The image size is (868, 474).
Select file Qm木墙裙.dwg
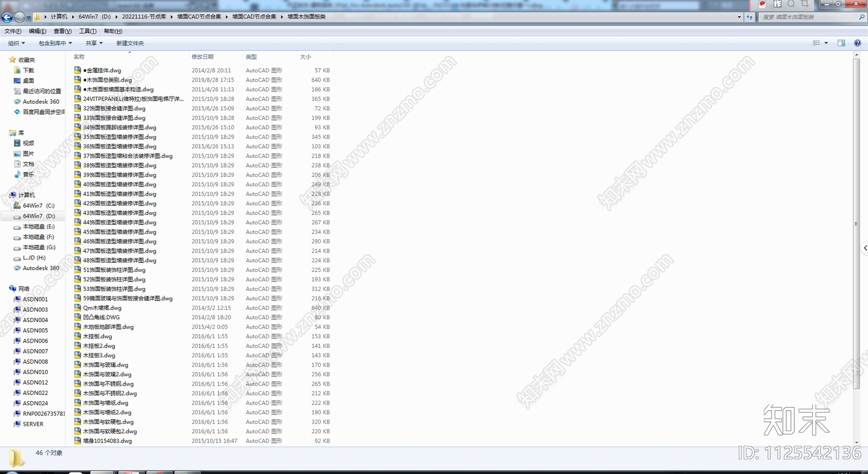[x=102, y=308]
